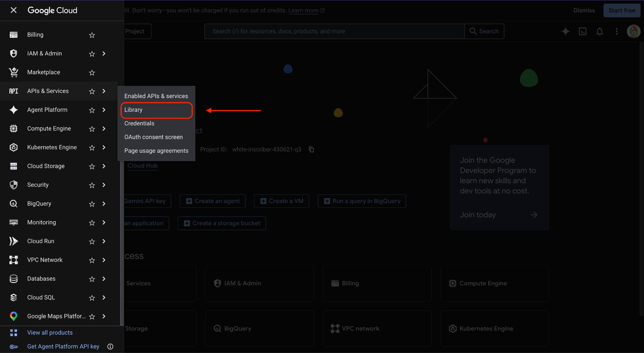Image resolution: width=644 pixels, height=353 pixels.
Task: Click the BigQuery icon in sidebar
Action: click(x=14, y=203)
